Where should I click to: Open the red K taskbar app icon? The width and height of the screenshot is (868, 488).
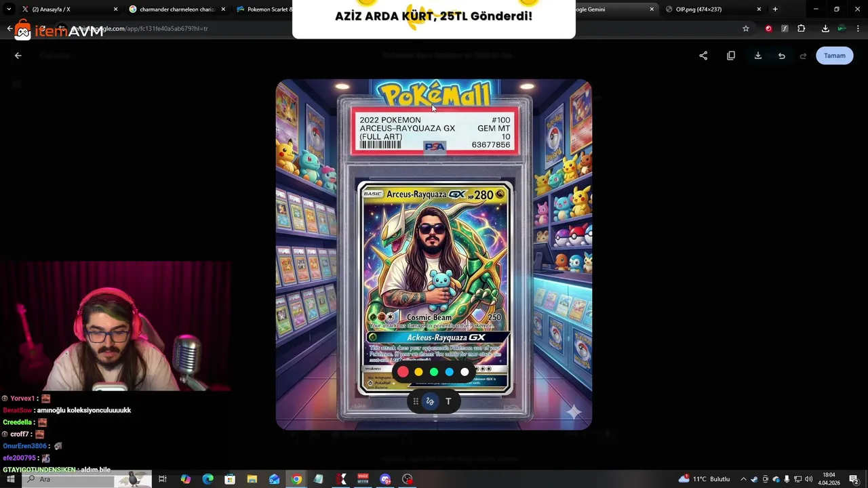click(341, 479)
